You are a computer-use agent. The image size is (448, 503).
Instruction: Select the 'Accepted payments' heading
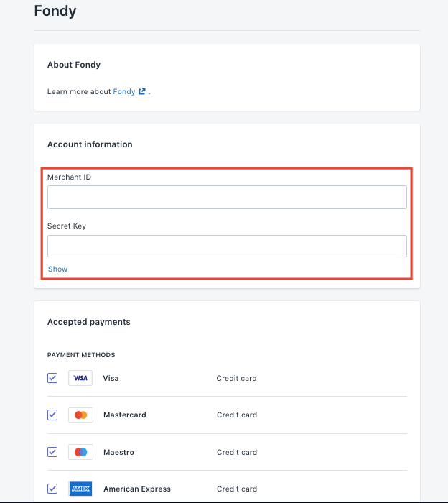[x=89, y=322]
